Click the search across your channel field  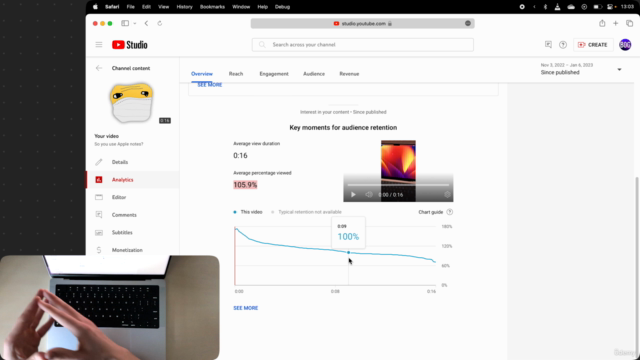tap(362, 44)
